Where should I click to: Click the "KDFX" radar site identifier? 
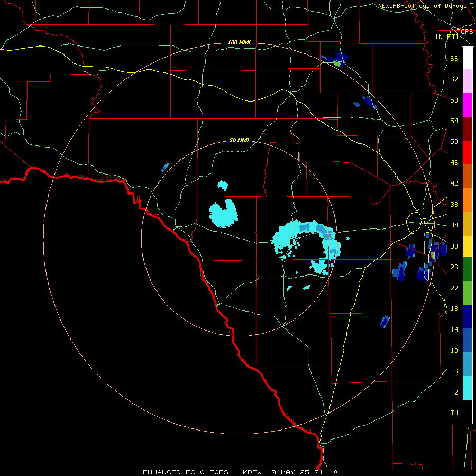point(252,472)
